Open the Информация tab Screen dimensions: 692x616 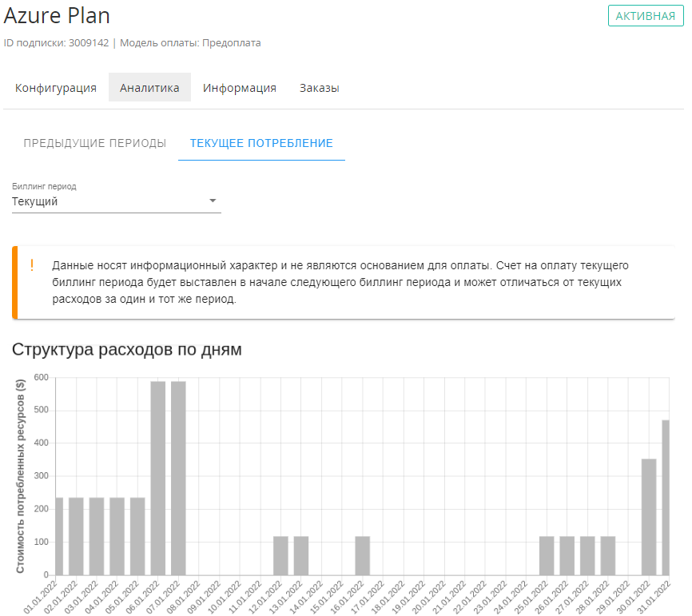click(240, 88)
